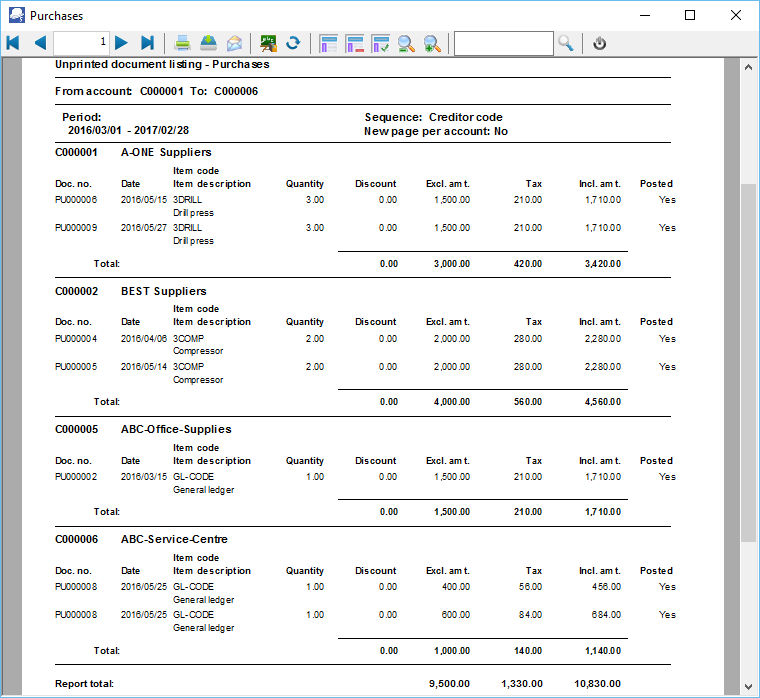The image size is (760, 698).
Task: Send the report by email
Action: pos(234,43)
